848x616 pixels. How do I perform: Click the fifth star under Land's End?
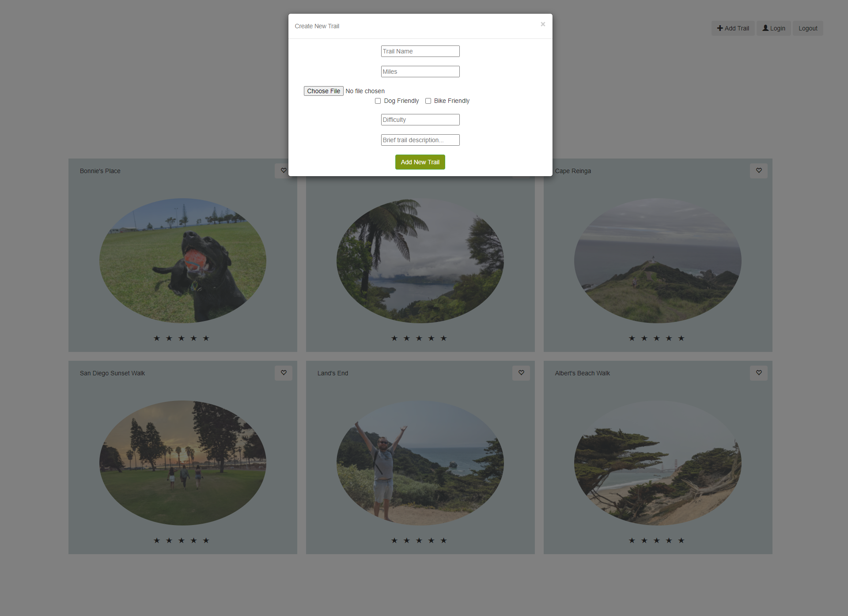pyautogui.click(x=444, y=540)
